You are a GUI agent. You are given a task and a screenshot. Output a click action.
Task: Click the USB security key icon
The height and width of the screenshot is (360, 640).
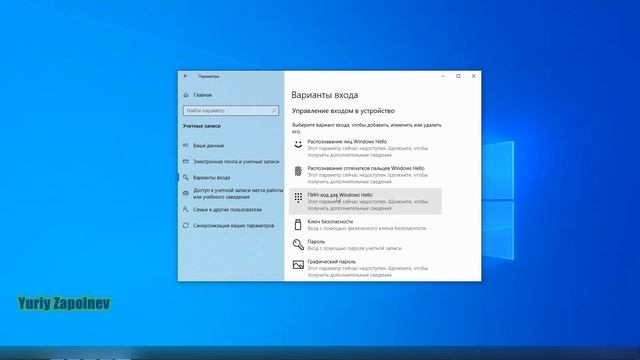click(x=298, y=224)
